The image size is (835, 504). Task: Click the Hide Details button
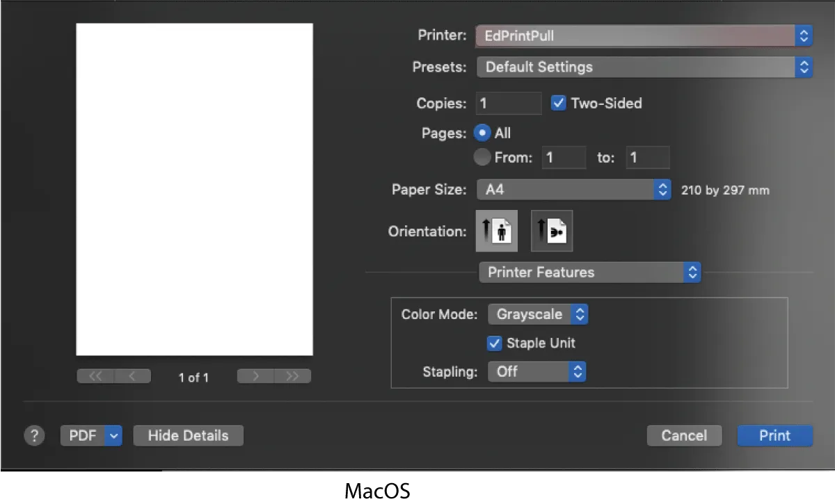[x=188, y=435]
